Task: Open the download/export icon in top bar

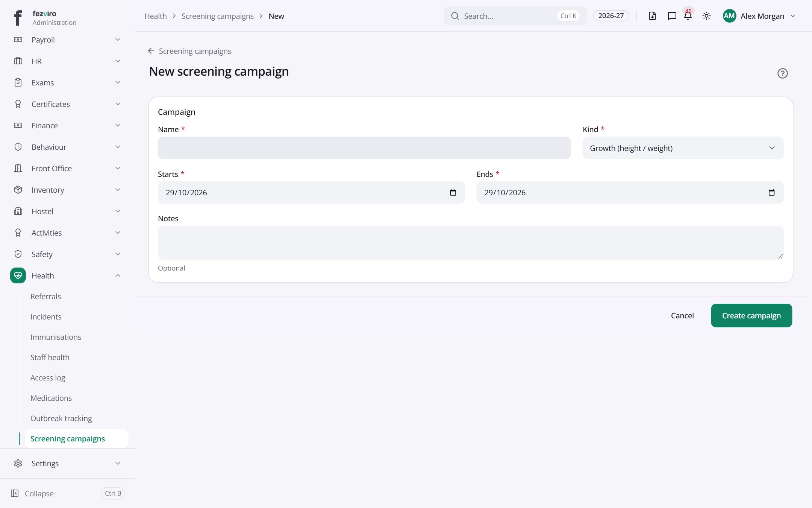Action: click(652, 16)
